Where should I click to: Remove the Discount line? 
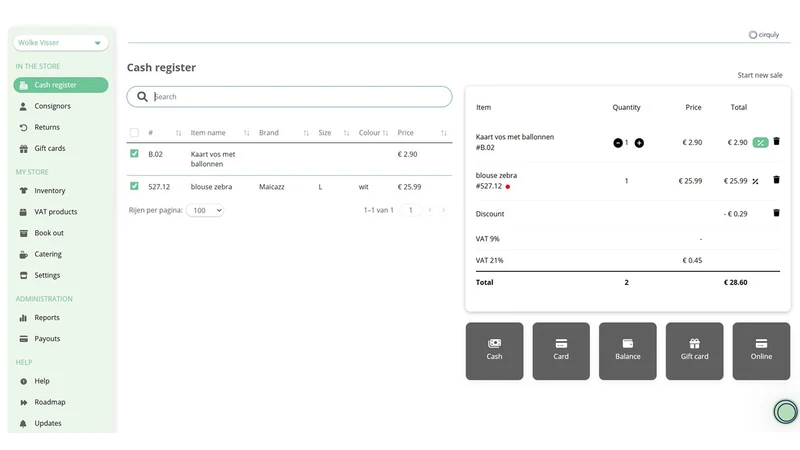tap(777, 213)
